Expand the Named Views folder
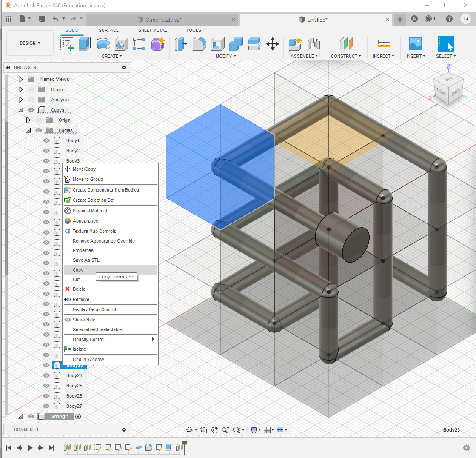Screen dimensions: 476x458 20,79
